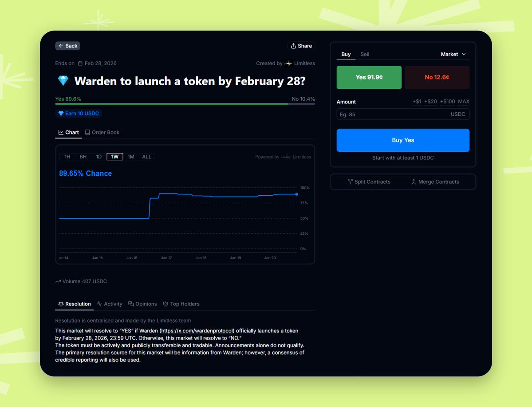Select the 1M chart timeframe
The height and width of the screenshot is (407, 532).
(131, 157)
